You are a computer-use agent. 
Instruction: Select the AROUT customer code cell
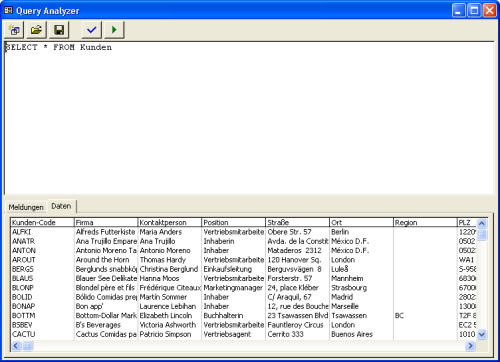point(42,260)
